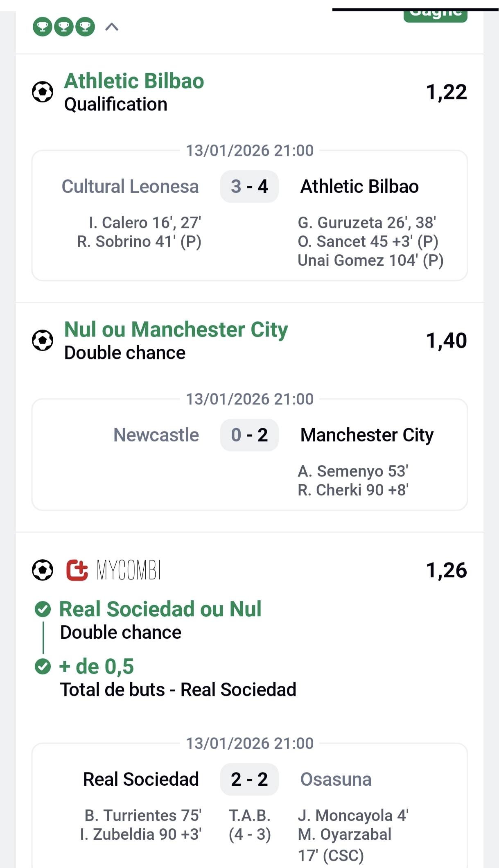Click the 1,26 MyCombi odds value
This screenshot has height=868, width=499.
tap(446, 570)
